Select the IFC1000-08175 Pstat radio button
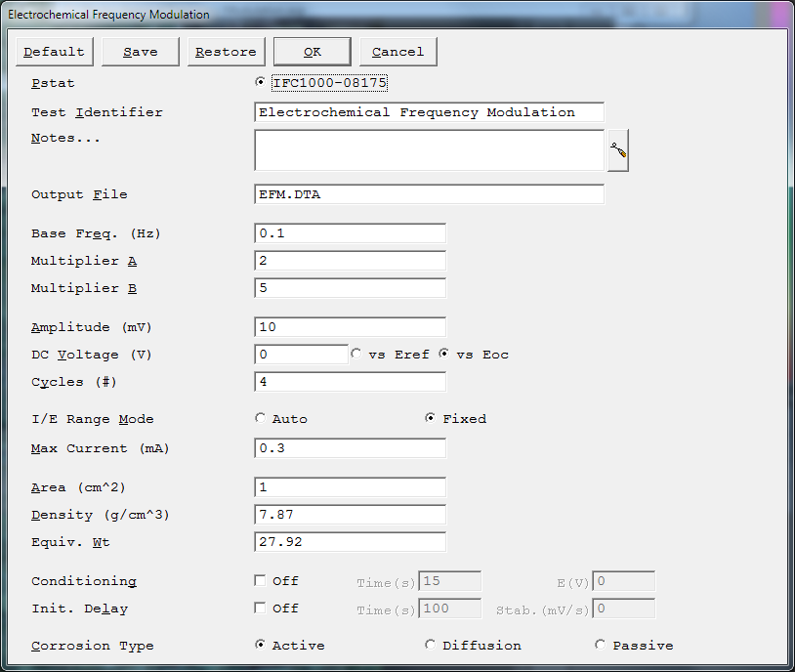Viewport: 795px width, 672px height. (x=260, y=82)
